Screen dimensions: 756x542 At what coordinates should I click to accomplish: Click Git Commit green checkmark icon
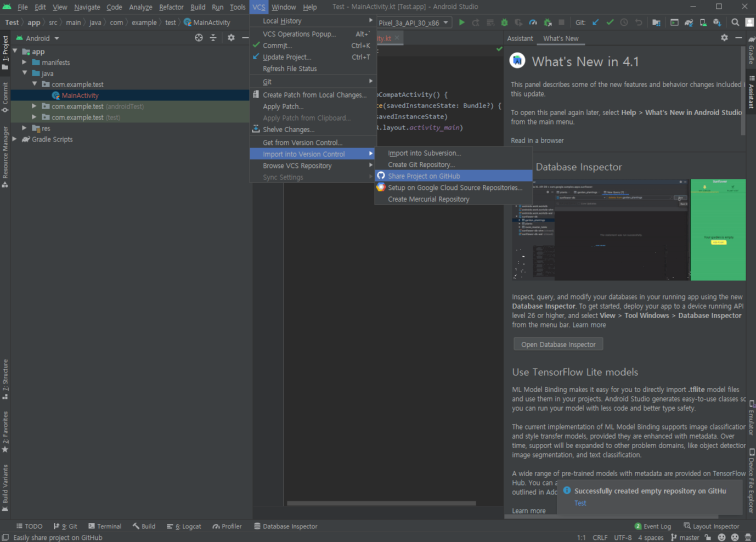tap(610, 22)
